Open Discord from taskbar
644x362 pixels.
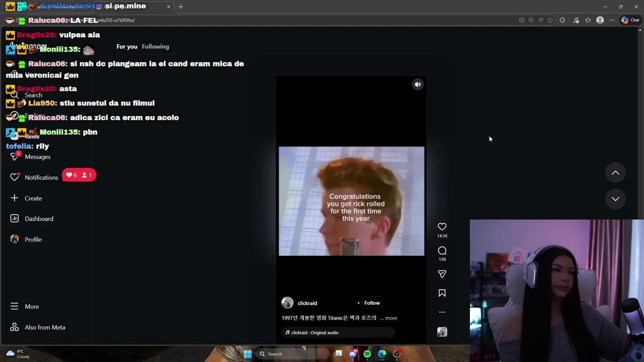tap(353, 354)
